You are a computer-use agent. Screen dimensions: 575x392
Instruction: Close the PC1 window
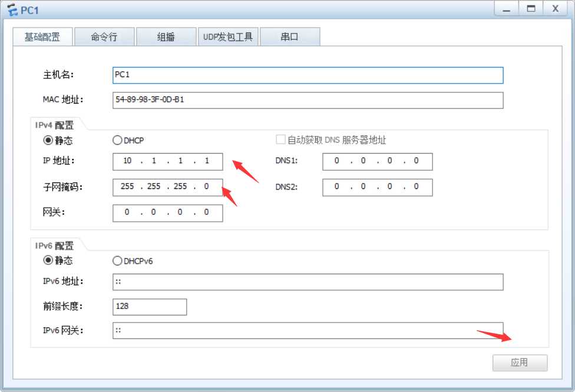(x=556, y=9)
